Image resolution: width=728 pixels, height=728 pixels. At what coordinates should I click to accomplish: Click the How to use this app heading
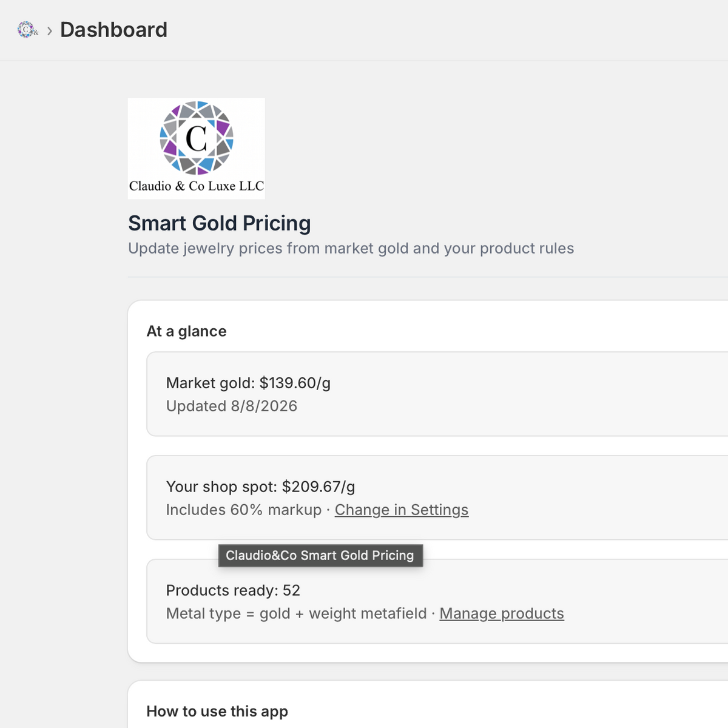coord(217,711)
